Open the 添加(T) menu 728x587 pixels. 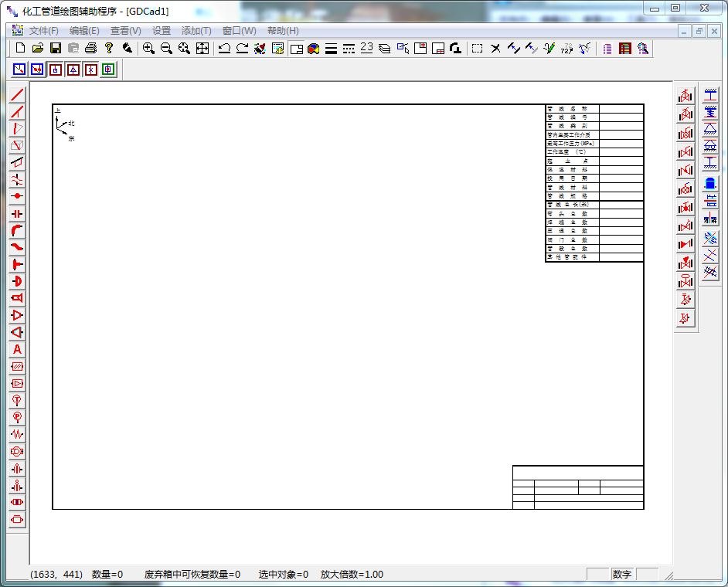click(x=196, y=31)
